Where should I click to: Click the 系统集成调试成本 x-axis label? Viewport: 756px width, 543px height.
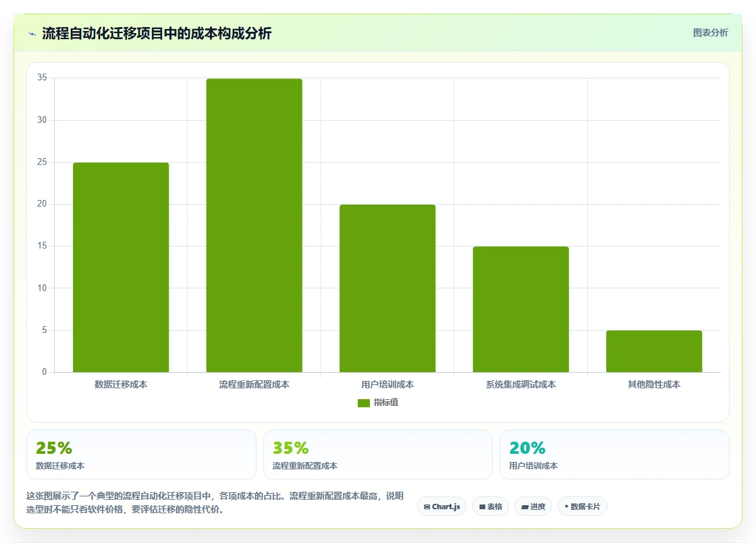point(520,384)
